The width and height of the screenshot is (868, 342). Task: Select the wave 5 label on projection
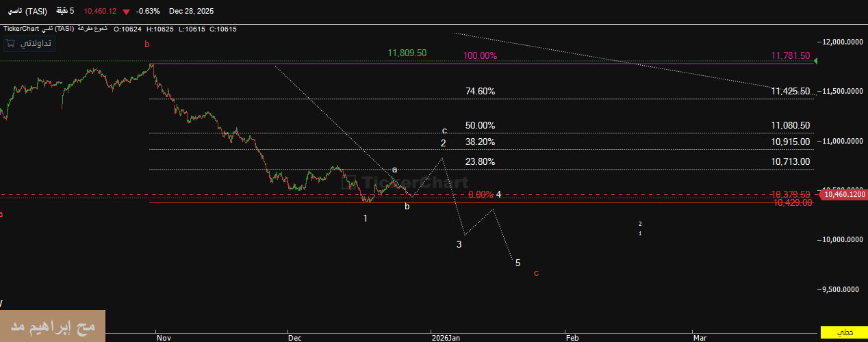click(518, 263)
